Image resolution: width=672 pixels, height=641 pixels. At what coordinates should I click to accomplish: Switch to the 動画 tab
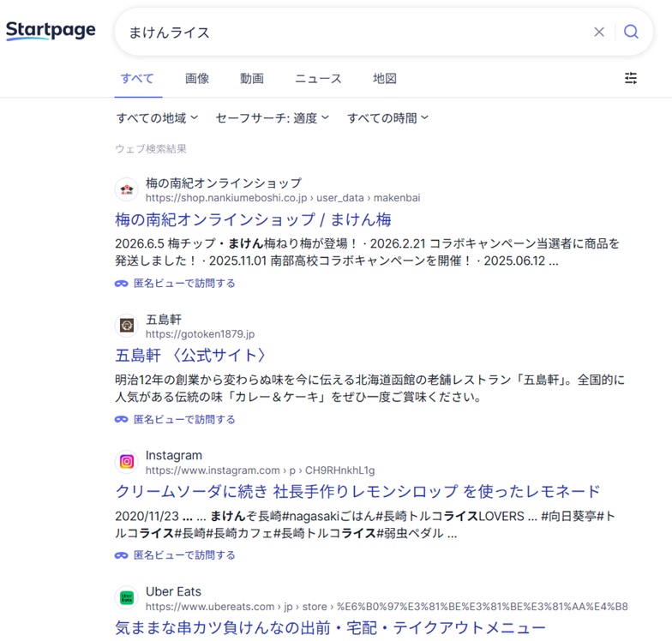pyautogui.click(x=252, y=79)
